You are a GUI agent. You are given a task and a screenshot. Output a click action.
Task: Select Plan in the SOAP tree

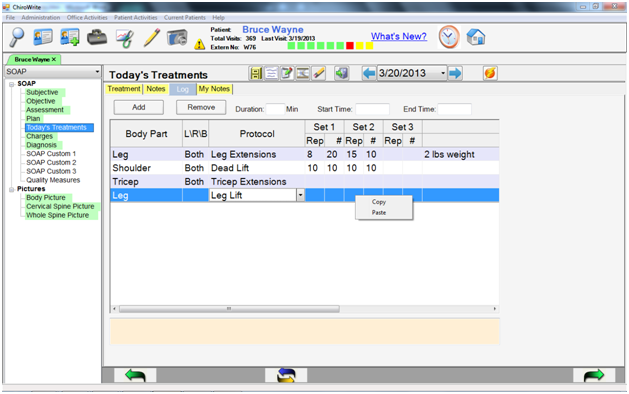click(33, 119)
